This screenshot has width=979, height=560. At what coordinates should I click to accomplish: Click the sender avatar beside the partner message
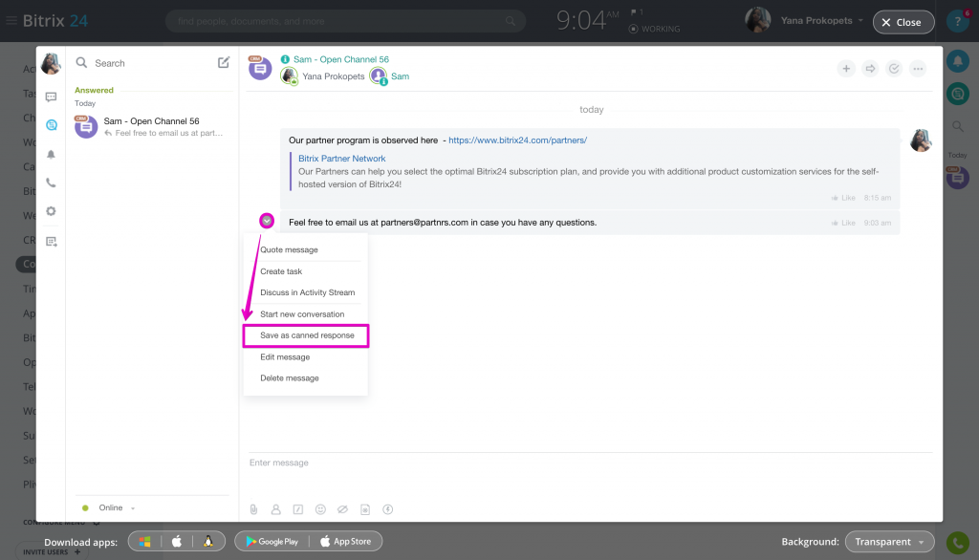tap(921, 140)
